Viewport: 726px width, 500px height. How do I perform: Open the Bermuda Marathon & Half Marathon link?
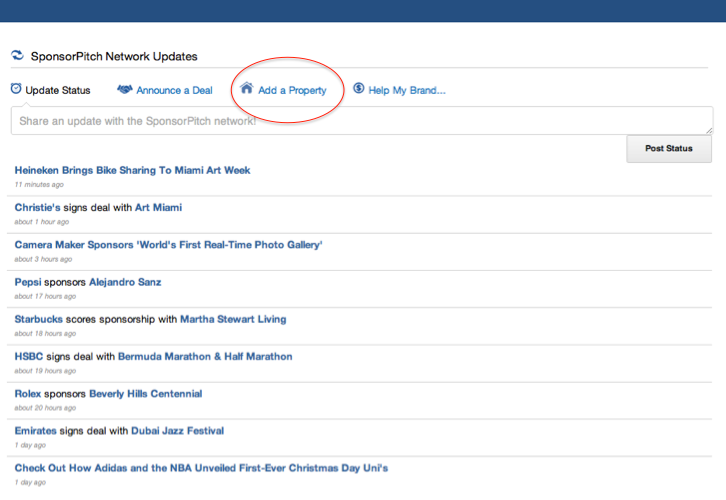pyautogui.click(x=205, y=356)
